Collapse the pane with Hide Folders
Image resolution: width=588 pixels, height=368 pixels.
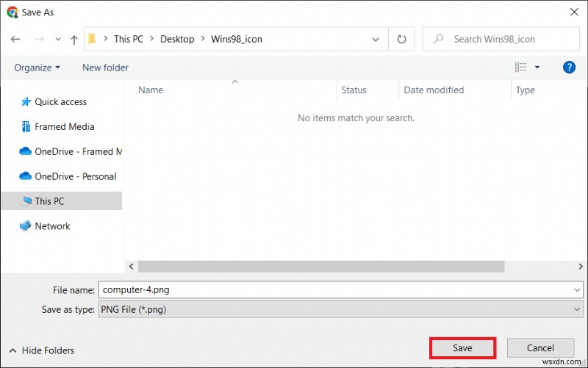pos(42,350)
